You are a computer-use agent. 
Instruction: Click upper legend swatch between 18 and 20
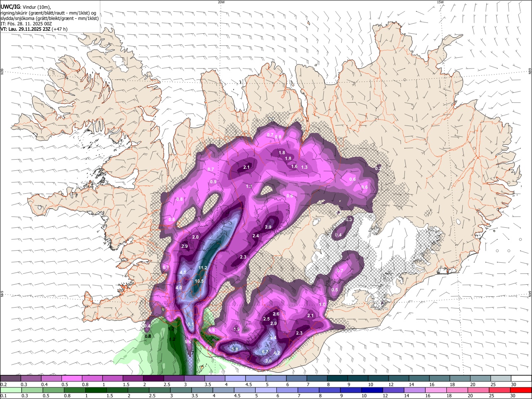click(460, 378)
